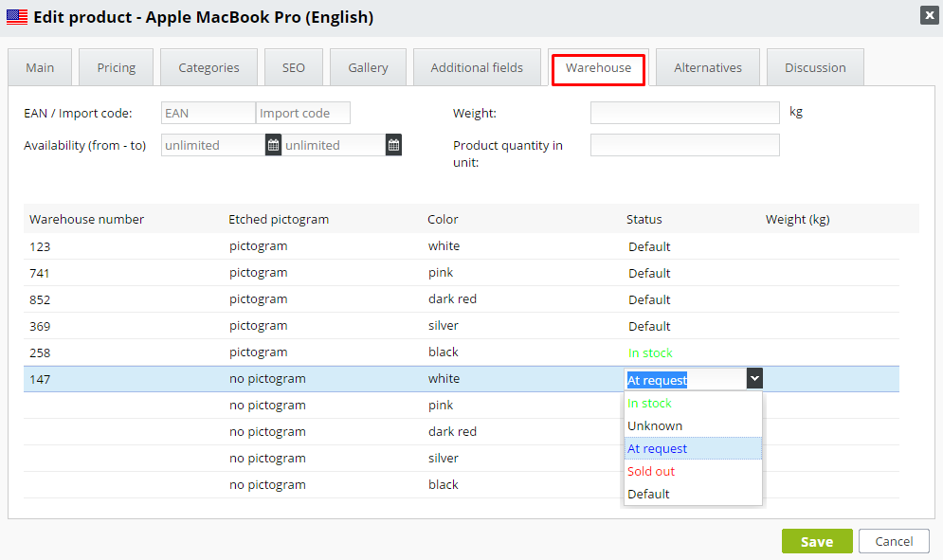Click Default status in row 369
Screen dimensions: 943x560
click(x=649, y=326)
